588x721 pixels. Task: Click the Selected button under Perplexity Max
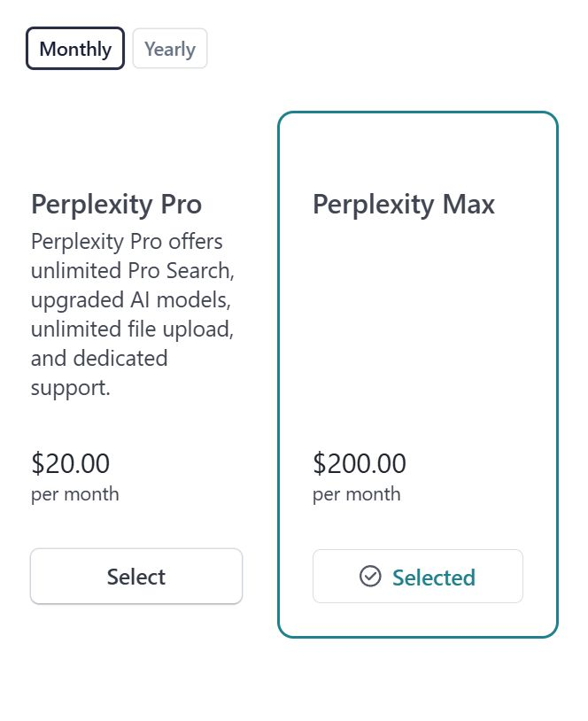point(418,576)
